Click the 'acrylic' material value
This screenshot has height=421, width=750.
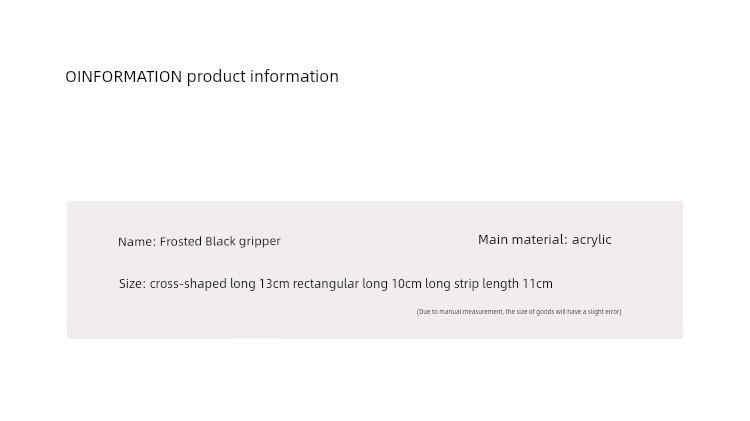pos(592,240)
